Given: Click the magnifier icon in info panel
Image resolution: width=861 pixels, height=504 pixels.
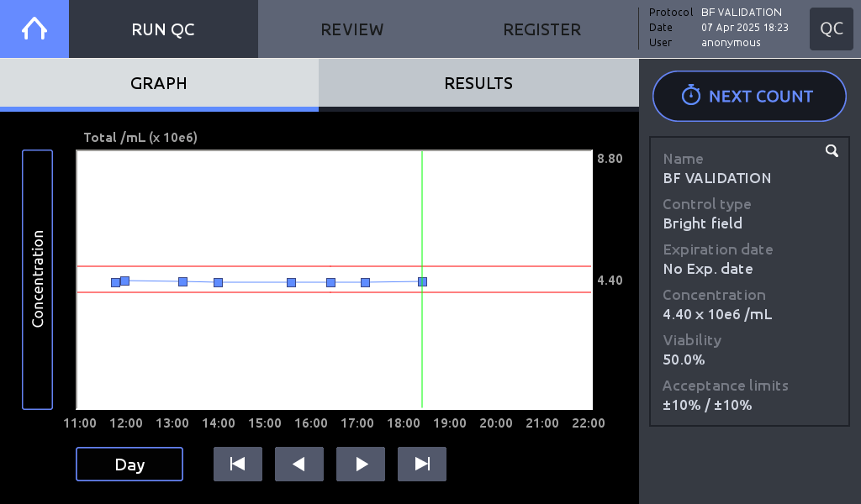Looking at the screenshot, I should (832, 151).
